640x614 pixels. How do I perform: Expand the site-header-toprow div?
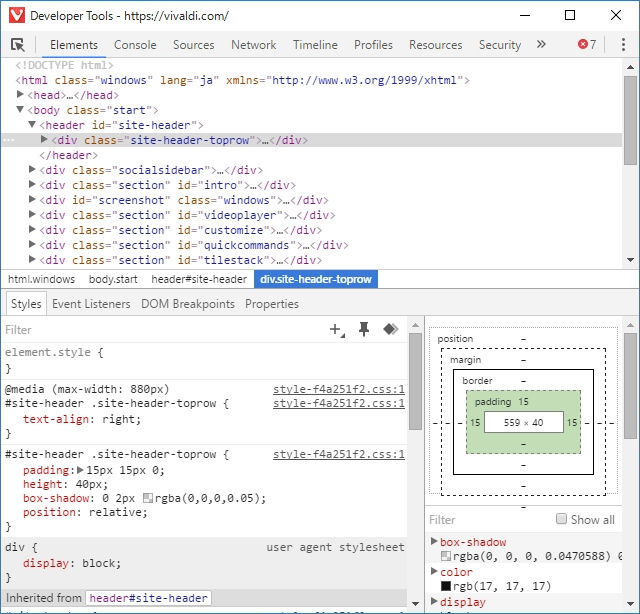(x=44, y=139)
